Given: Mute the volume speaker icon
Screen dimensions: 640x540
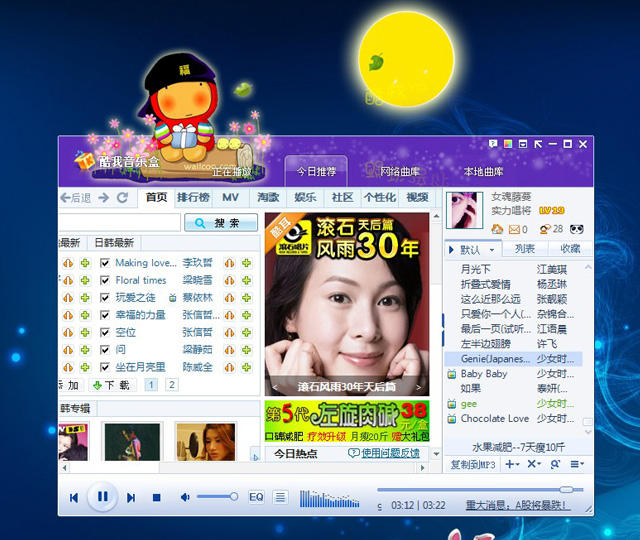Looking at the screenshot, I should click(x=185, y=497).
